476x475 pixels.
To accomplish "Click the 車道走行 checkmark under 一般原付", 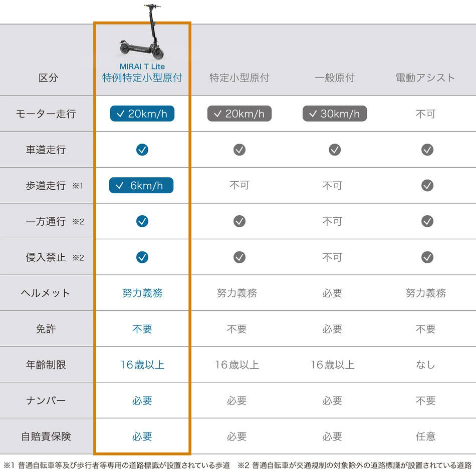I will coord(335,150).
